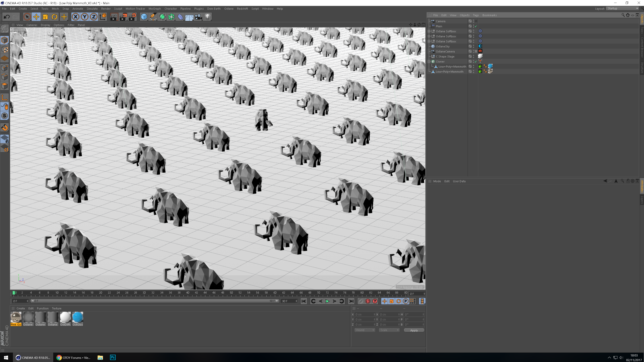Click the Apply button in the coordinates panel
This screenshot has width=644, height=362.
click(414, 330)
